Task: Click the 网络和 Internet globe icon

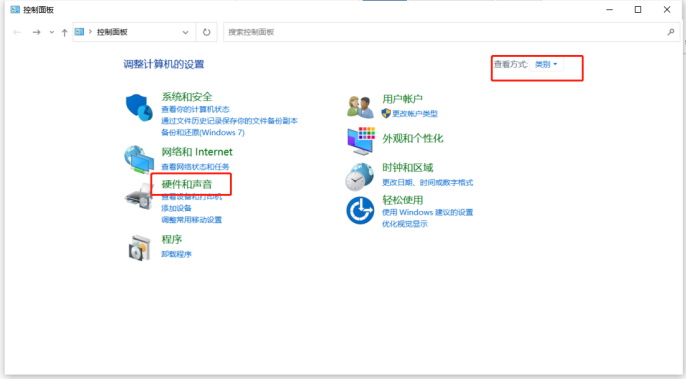Action: coord(139,159)
